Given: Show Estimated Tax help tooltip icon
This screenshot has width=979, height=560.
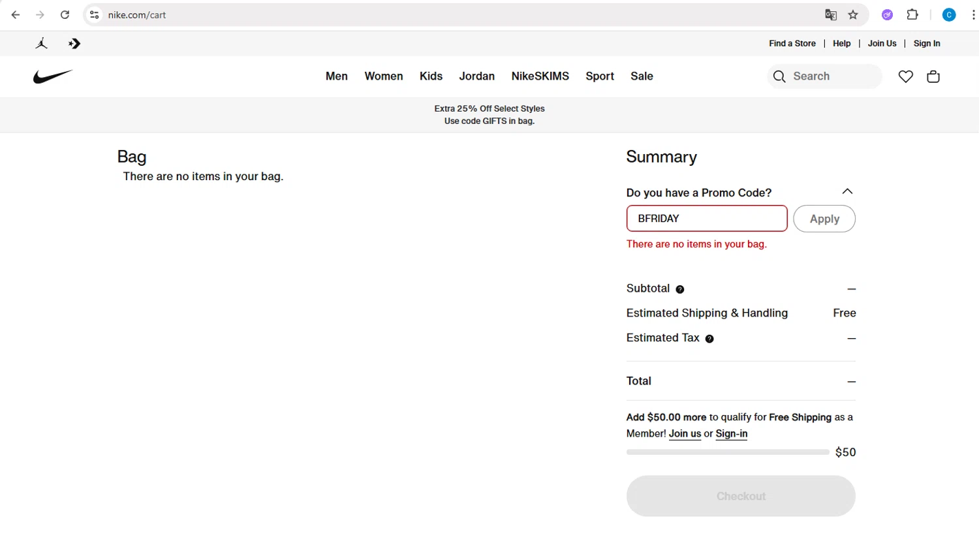Looking at the screenshot, I should point(709,339).
